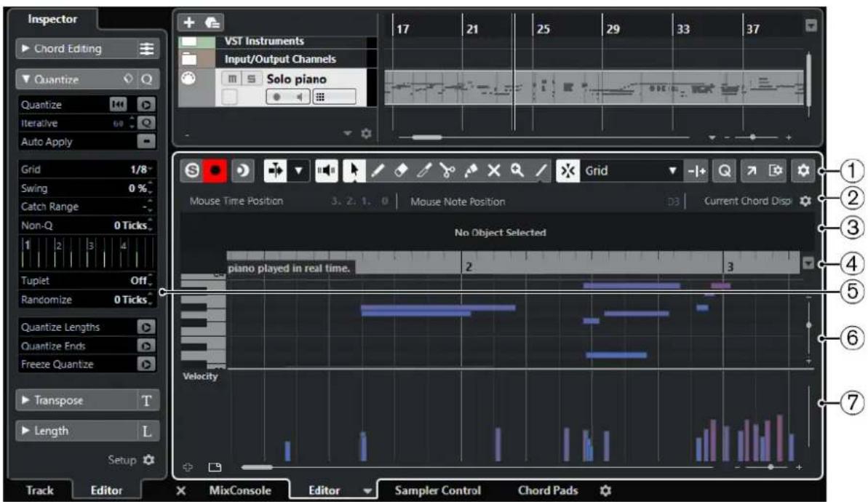Click the Q quantize button in editor toolbar
The image size is (868, 502).
pos(724,170)
